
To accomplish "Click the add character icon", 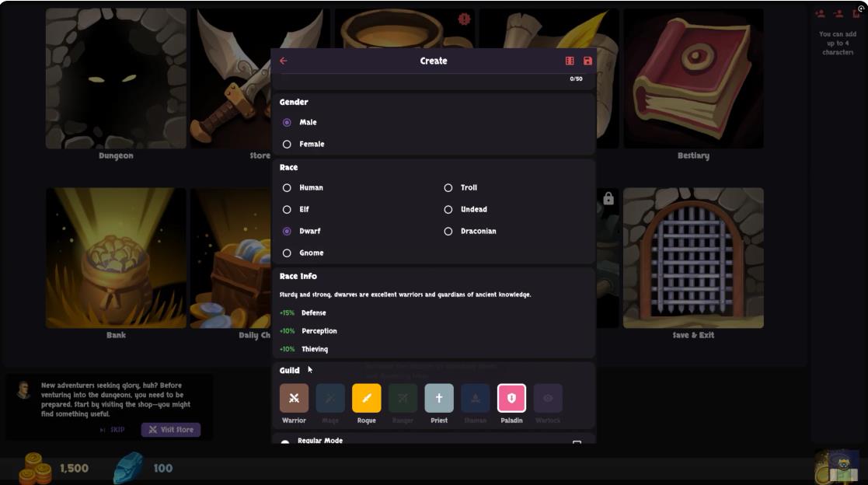I will pos(820,14).
